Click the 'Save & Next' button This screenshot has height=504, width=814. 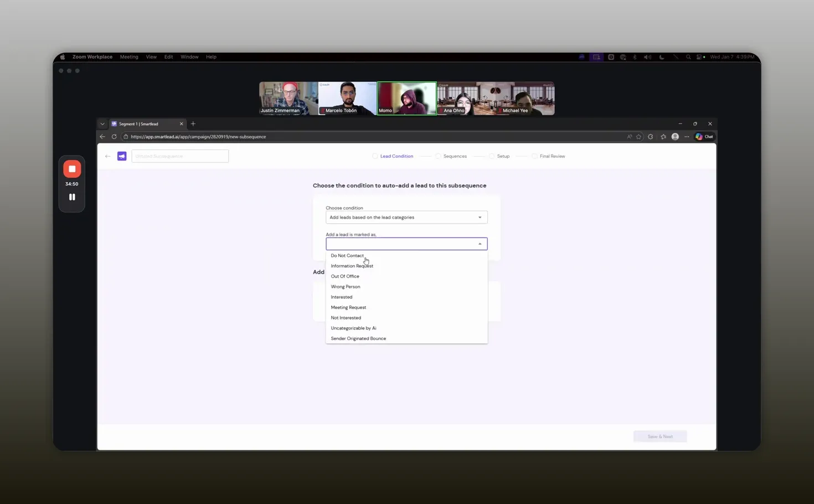click(x=660, y=436)
